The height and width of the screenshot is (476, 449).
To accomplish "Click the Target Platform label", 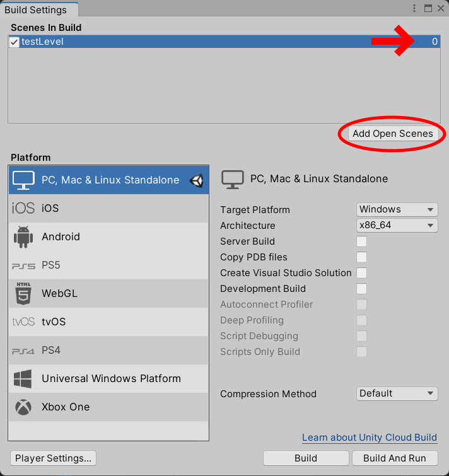I will coord(255,210).
